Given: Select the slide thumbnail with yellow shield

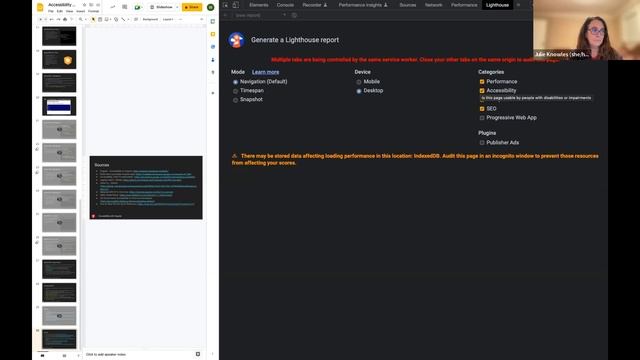Looking at the screenshot, I should [59, 60].
